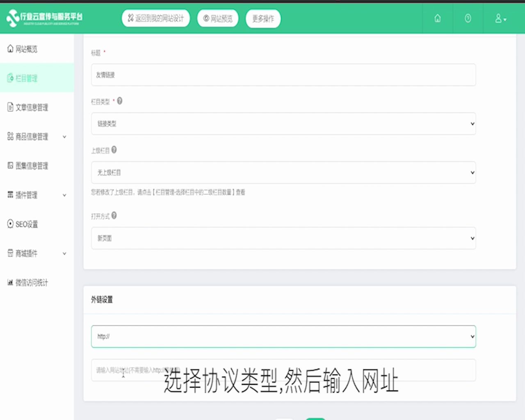Click the 商品信息管理 grid icon

pyautogui.click(x=10, y=136)
